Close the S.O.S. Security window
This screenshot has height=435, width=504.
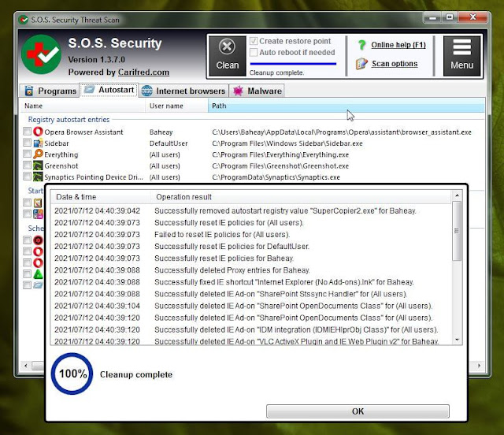[472, 17]
